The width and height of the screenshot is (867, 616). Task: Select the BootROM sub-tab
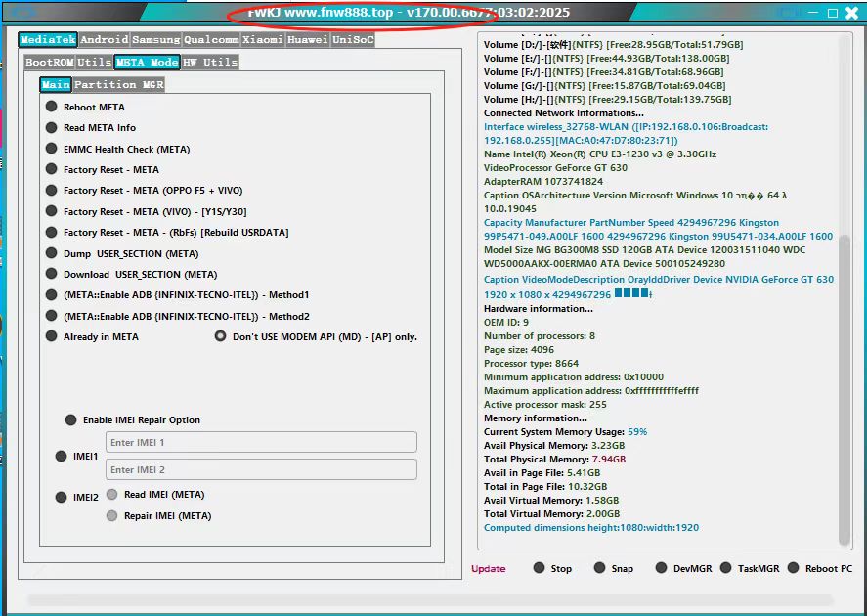49,62
